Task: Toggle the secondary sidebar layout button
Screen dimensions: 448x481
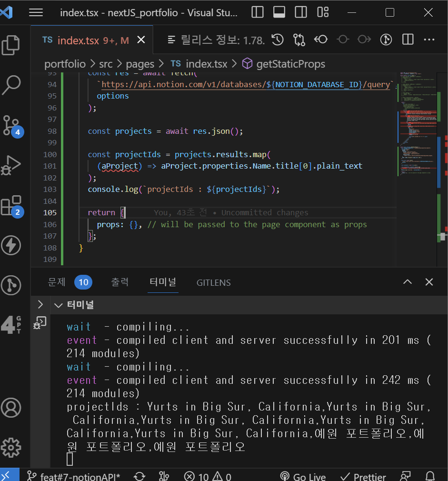Action: click(301, 13)
